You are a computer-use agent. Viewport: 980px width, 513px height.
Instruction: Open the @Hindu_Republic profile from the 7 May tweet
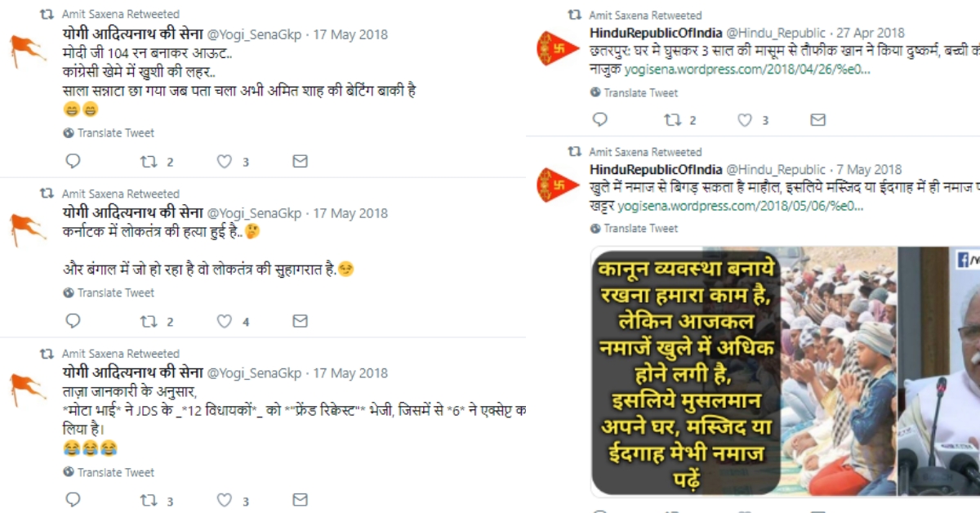tap(776, 170)
